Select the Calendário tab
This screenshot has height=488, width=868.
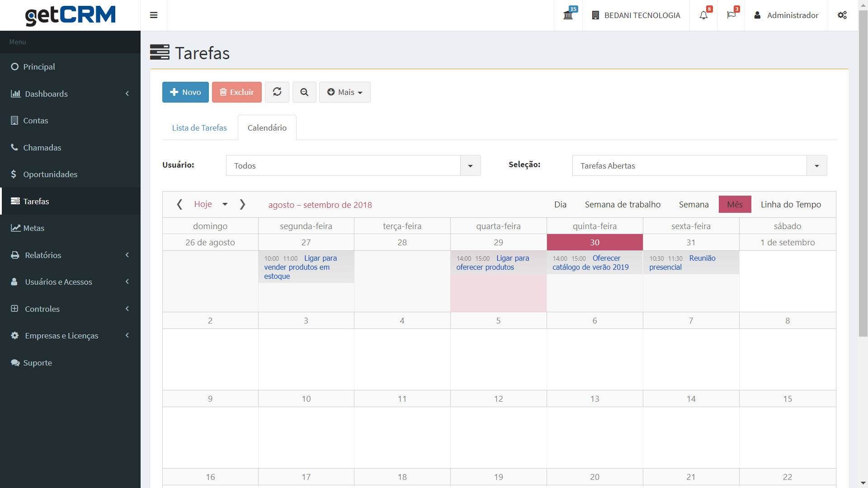coord(267,128)
